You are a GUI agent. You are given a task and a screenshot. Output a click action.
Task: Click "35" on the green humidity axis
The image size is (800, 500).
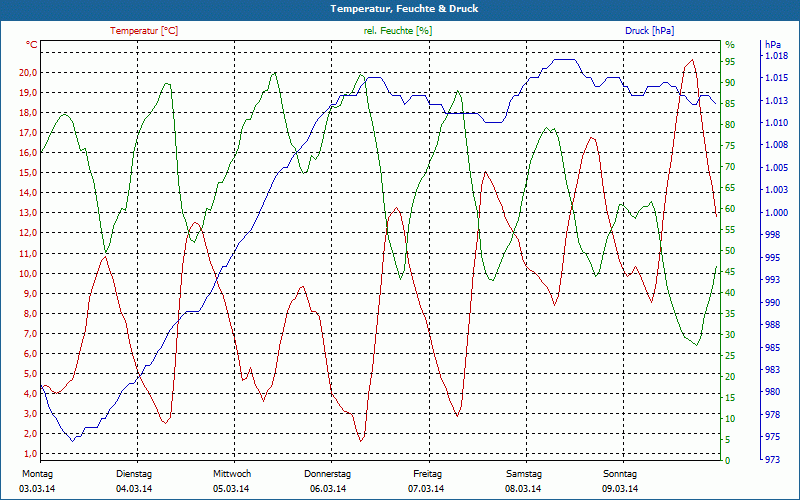730,314
